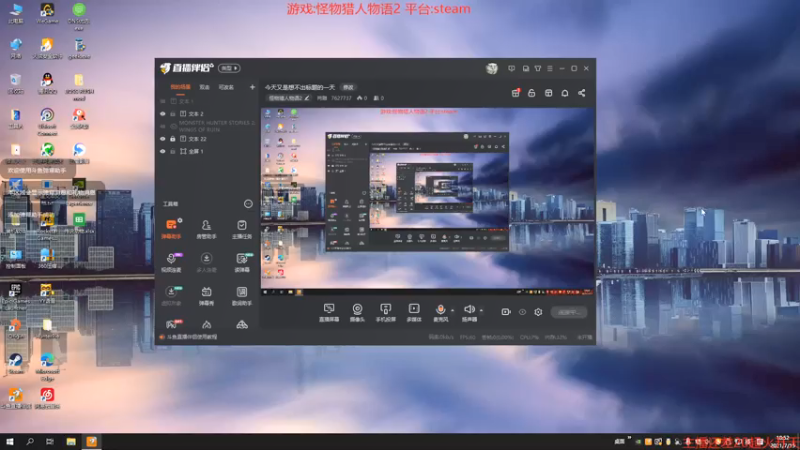The width and height of the screenshot is (800, 450).
Task: Select the 文本 22 source row
Action: coord(208,139)
